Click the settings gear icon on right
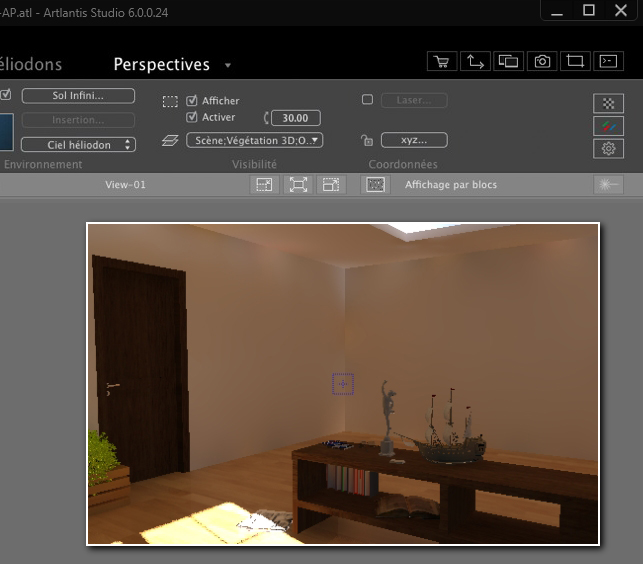This screenshot has height=564, width=643. [x=607, y=148]
